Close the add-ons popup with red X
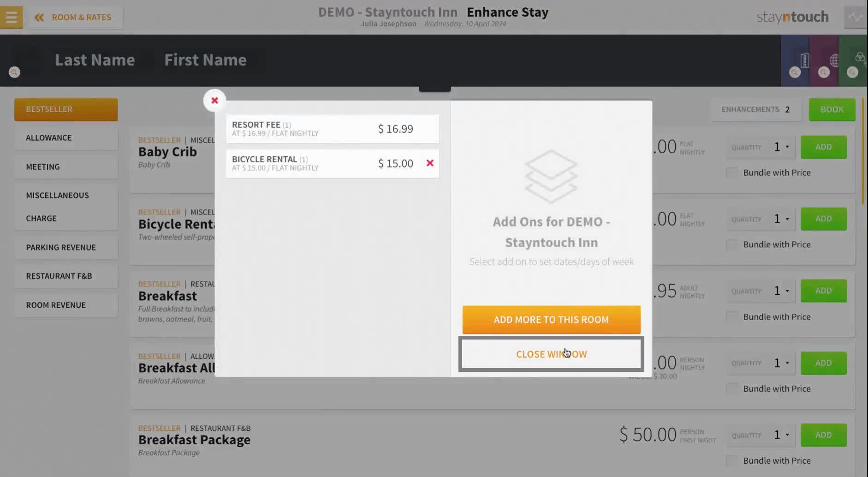This screenshot has height=477, width=868. pyautogui.click(x=214, y=101)
